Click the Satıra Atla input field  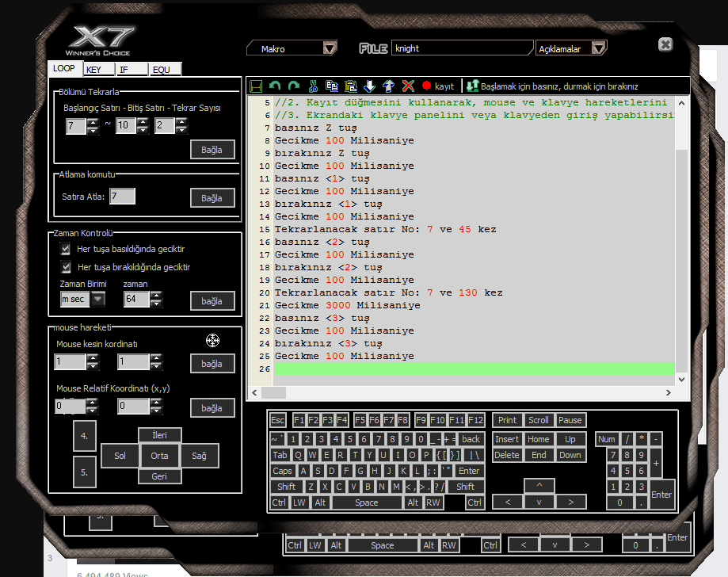(123, 196)
